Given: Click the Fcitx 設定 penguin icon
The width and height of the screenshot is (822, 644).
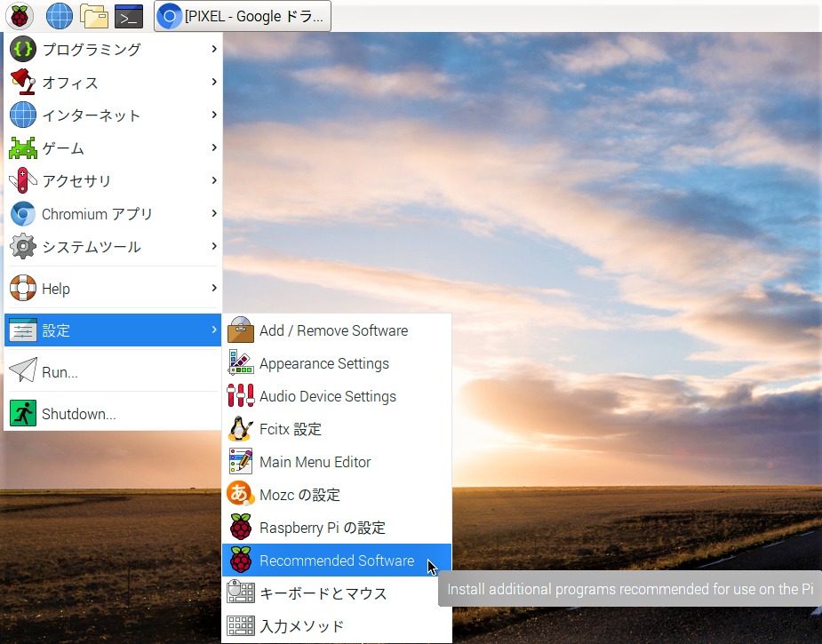Looking at the screenshot, I should (241, 429).
